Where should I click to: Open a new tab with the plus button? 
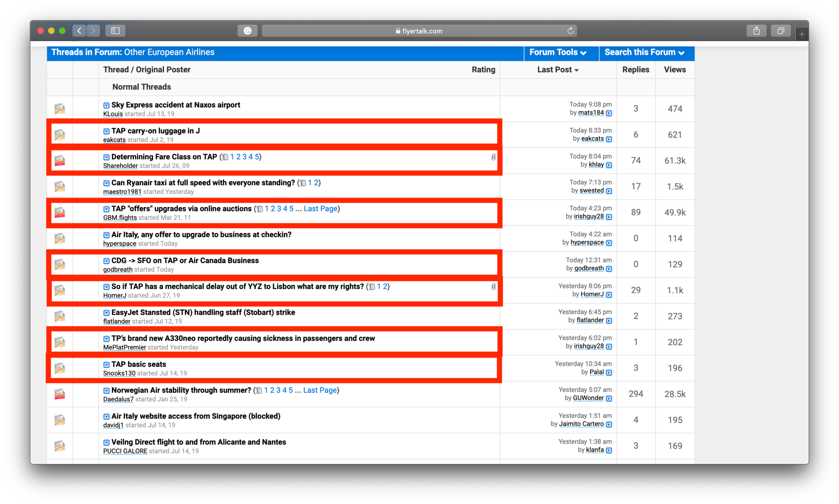802,34
